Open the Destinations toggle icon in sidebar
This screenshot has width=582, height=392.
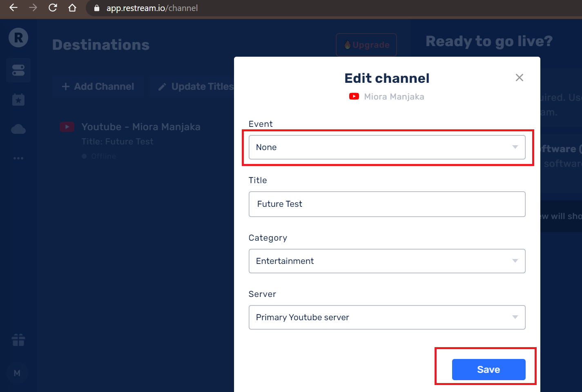18,70
